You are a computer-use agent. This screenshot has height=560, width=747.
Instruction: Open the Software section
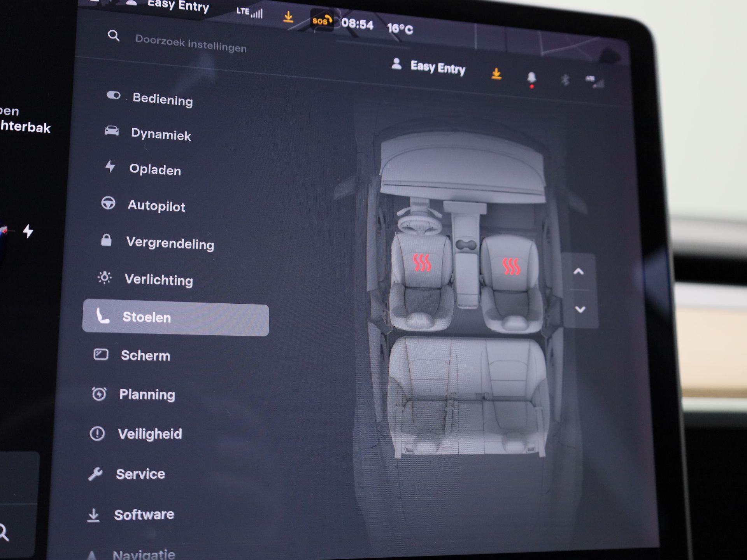click(x=144, y=514)
